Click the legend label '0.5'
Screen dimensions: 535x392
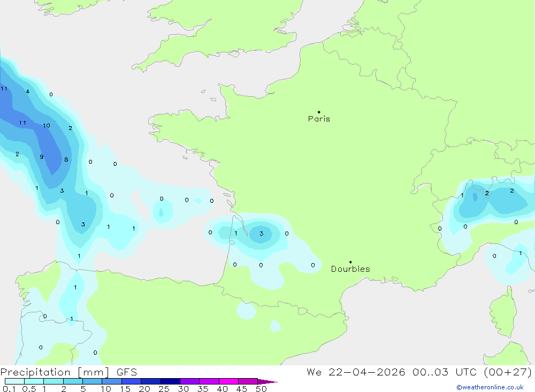pos(29,389)
